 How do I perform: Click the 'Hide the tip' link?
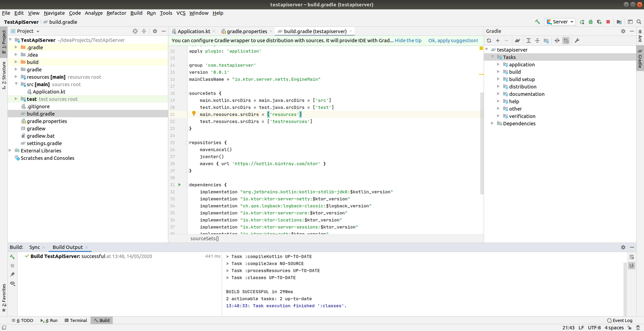pos(408,41)
